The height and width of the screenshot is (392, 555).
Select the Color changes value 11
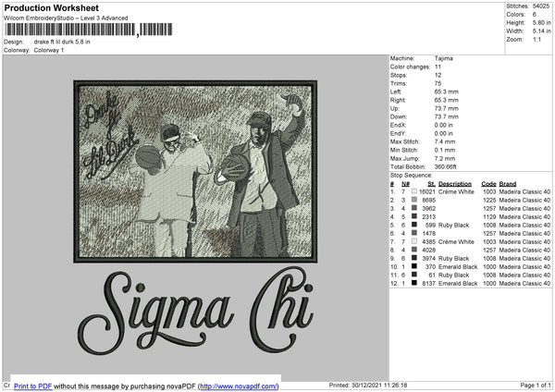tap(438, 67)
